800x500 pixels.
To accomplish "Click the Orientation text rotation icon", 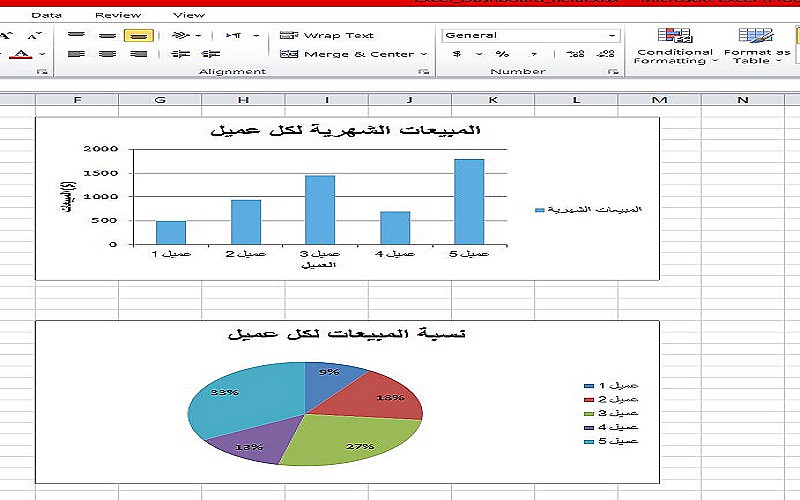I will click(181, 35).
